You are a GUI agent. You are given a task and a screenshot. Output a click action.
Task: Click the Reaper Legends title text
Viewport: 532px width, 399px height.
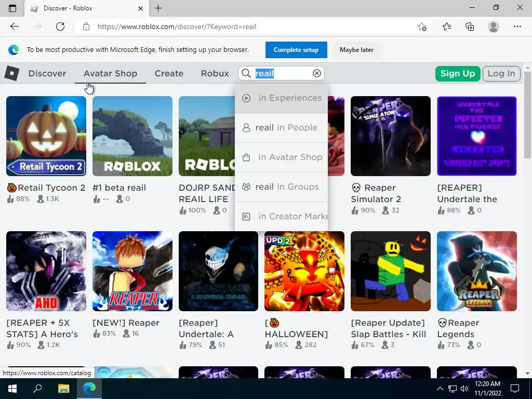(x=458, y=328)
